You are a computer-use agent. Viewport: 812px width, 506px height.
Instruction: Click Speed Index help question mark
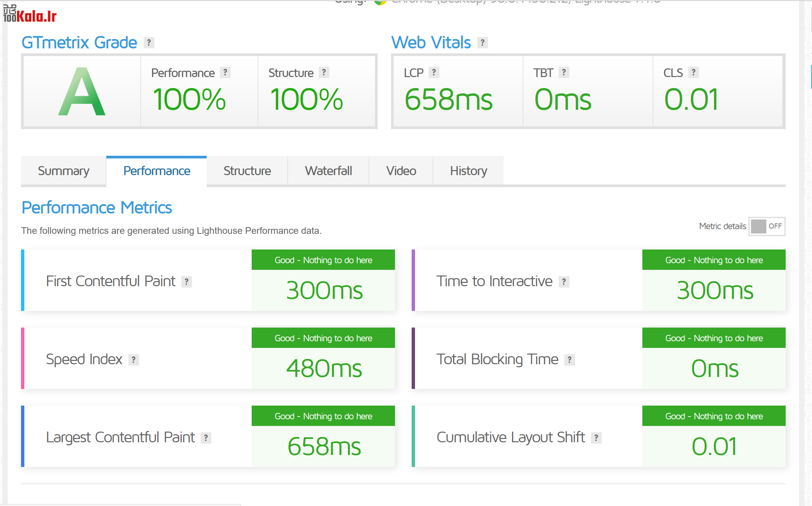(133, 360)
